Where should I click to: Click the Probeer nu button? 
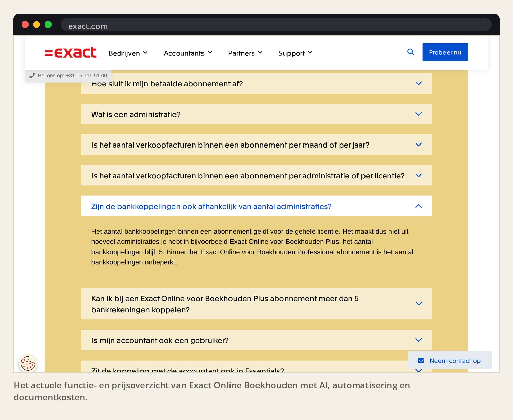[x=445, y=52]
